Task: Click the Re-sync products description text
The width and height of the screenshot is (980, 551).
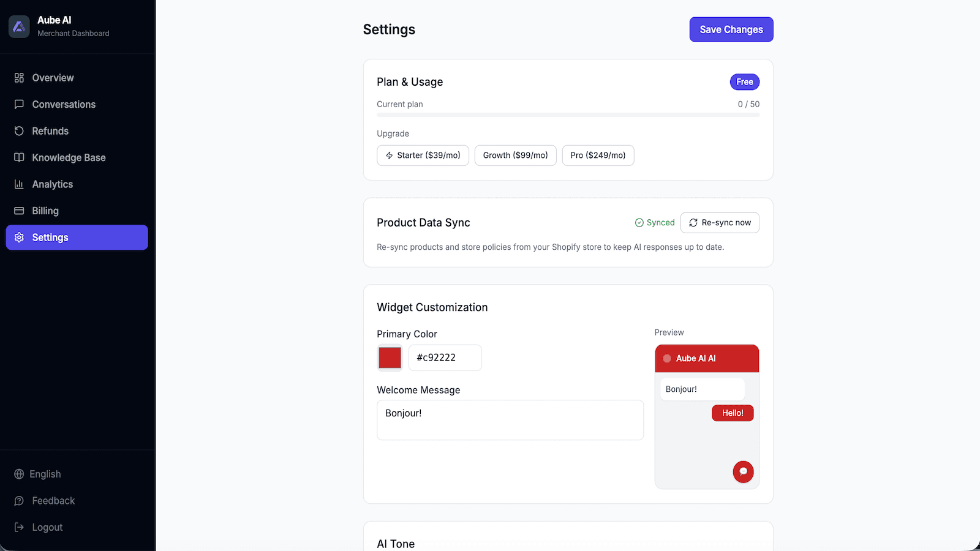Action: point(550,247)
